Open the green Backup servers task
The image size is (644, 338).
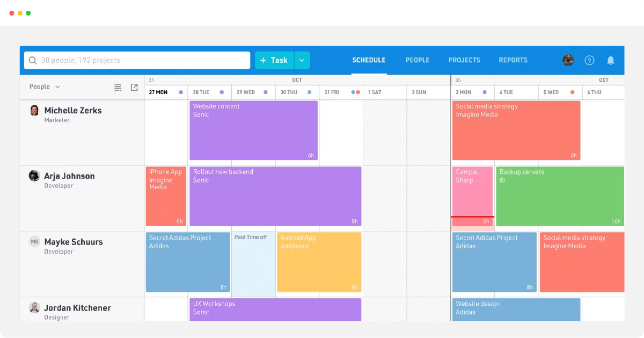coord(559,197)
